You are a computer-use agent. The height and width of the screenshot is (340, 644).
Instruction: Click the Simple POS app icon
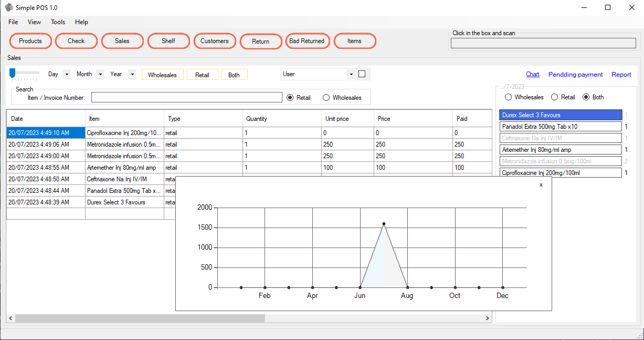click(9, 8)
